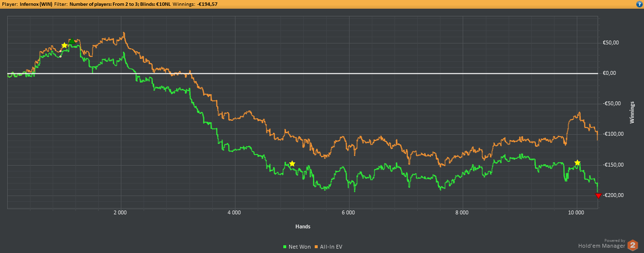
Task: Select the yellow star marker near 1 000 hands
Action: point(64,45)
